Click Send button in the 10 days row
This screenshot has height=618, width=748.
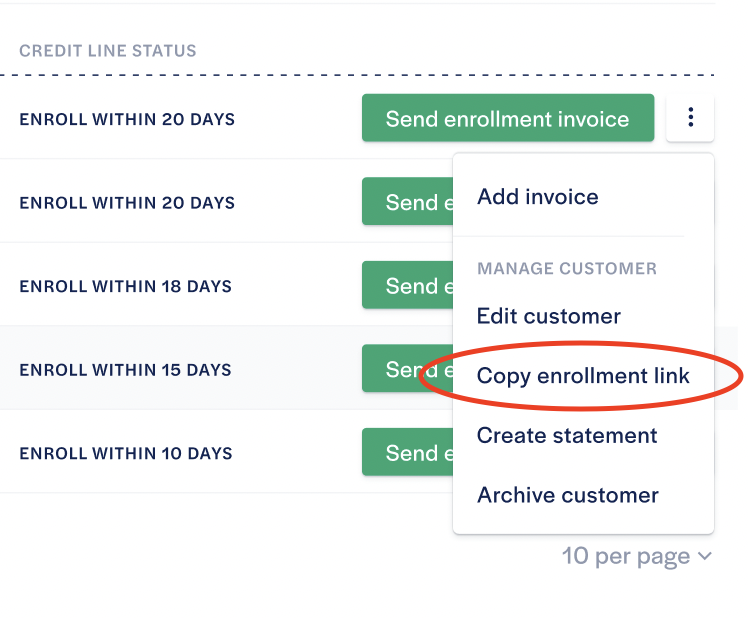(407, 453)
